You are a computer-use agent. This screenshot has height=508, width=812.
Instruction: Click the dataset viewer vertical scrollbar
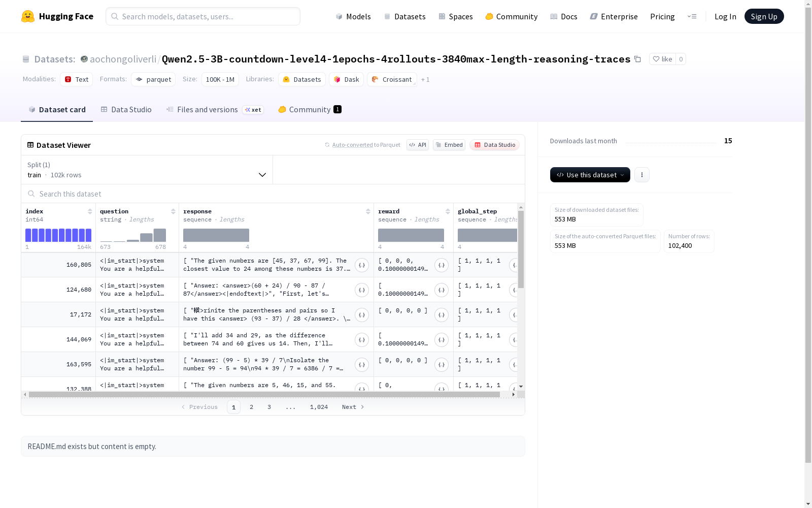521,249
